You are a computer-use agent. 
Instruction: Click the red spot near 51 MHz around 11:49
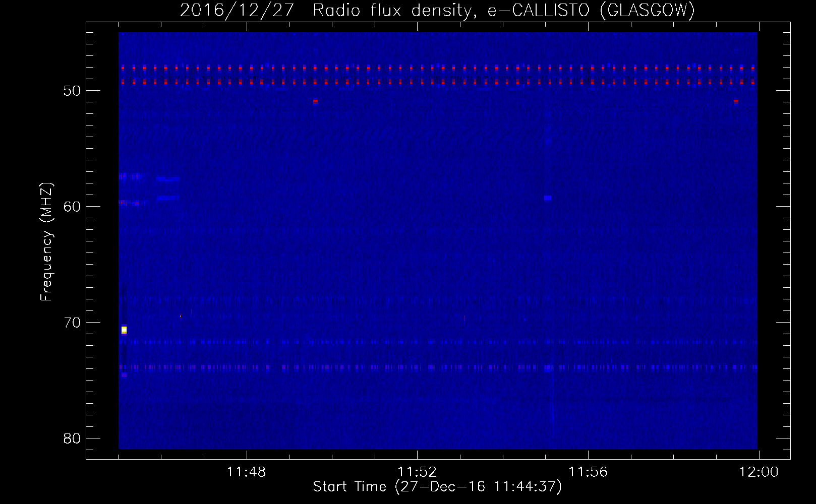coord(315,101)
